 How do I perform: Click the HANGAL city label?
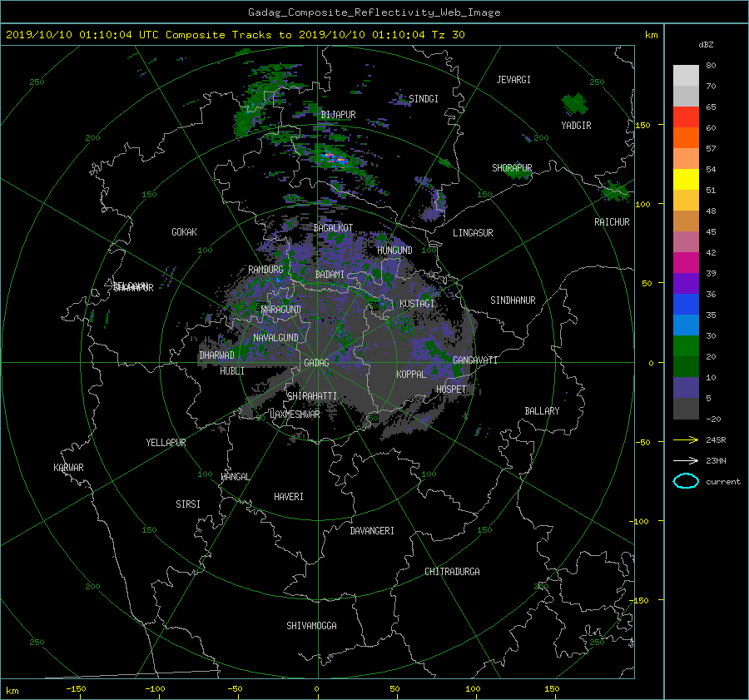click(x=236, y=477)
